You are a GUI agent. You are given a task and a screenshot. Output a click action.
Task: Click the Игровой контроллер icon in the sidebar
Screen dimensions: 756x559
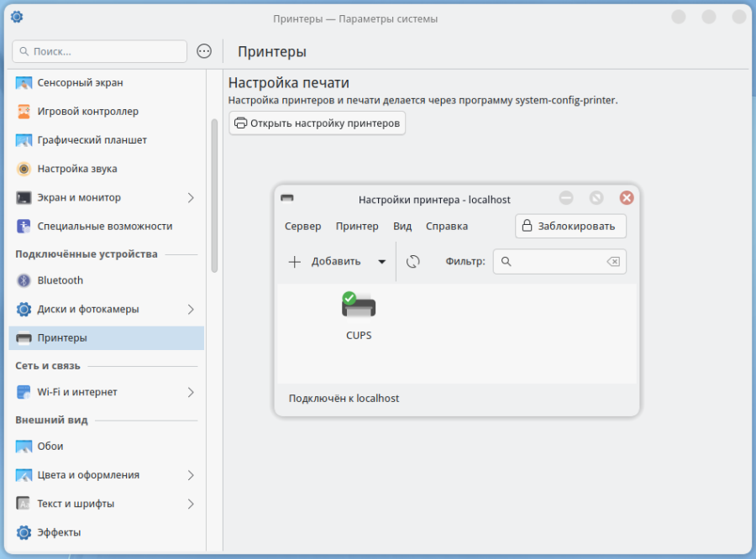pos(24,112)
